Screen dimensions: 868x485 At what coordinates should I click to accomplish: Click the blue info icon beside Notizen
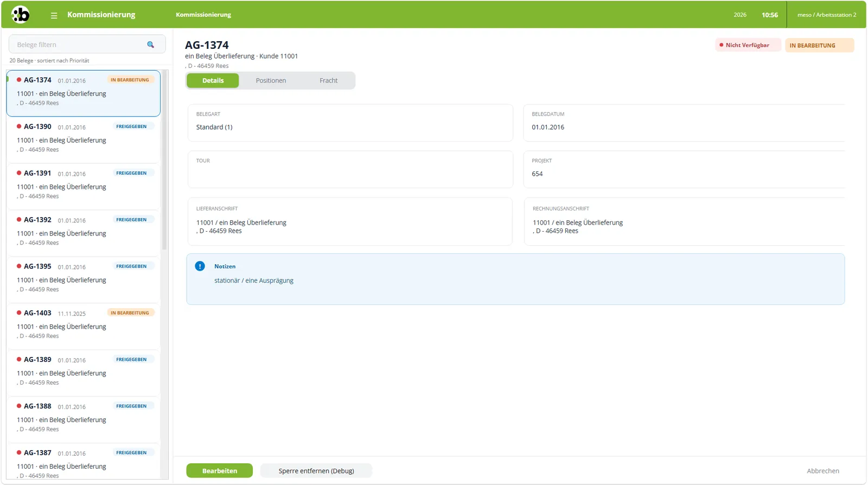tap(200, 266)
